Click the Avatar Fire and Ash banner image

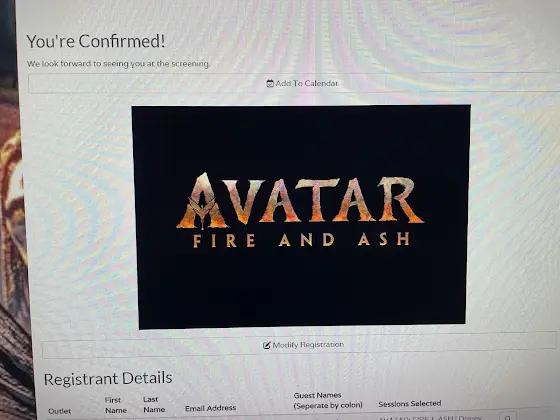coord(300,216)
